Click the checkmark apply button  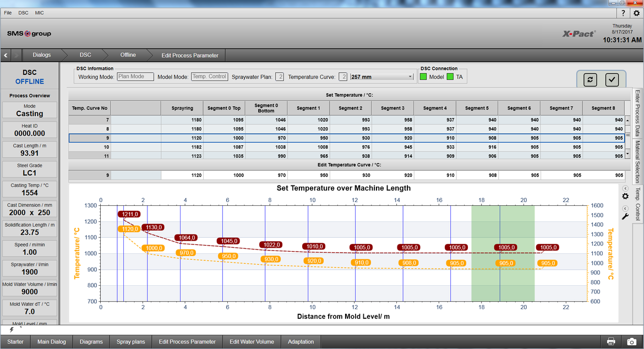tap(612, 80)
